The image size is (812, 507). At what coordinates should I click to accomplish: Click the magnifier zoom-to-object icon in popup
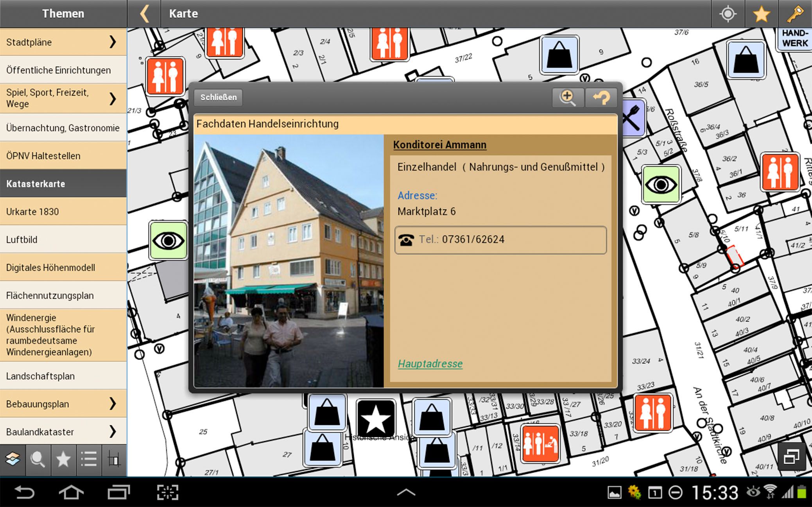568,97
